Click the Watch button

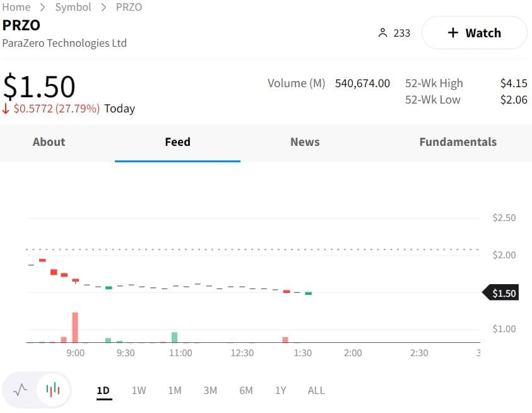click(x=474, y=33)
